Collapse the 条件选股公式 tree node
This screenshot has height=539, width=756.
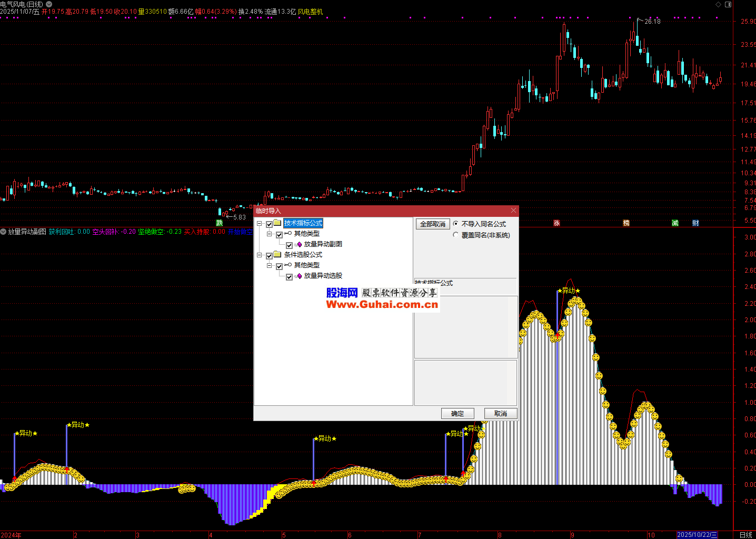click(260, 255)
